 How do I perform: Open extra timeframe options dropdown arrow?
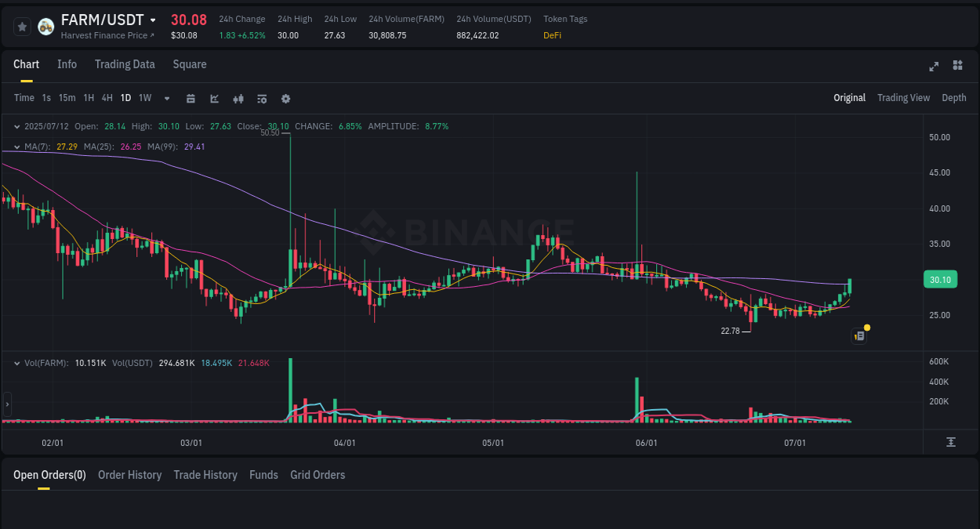tap(165, 98)
